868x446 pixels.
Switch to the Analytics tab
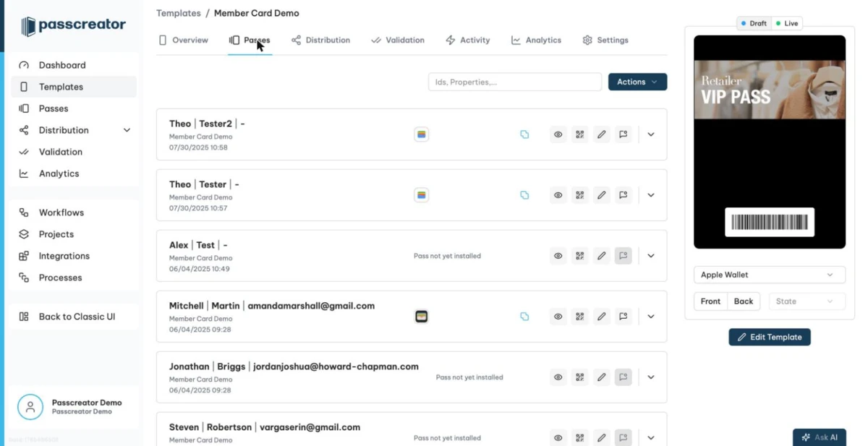click(x=536, y=40)
